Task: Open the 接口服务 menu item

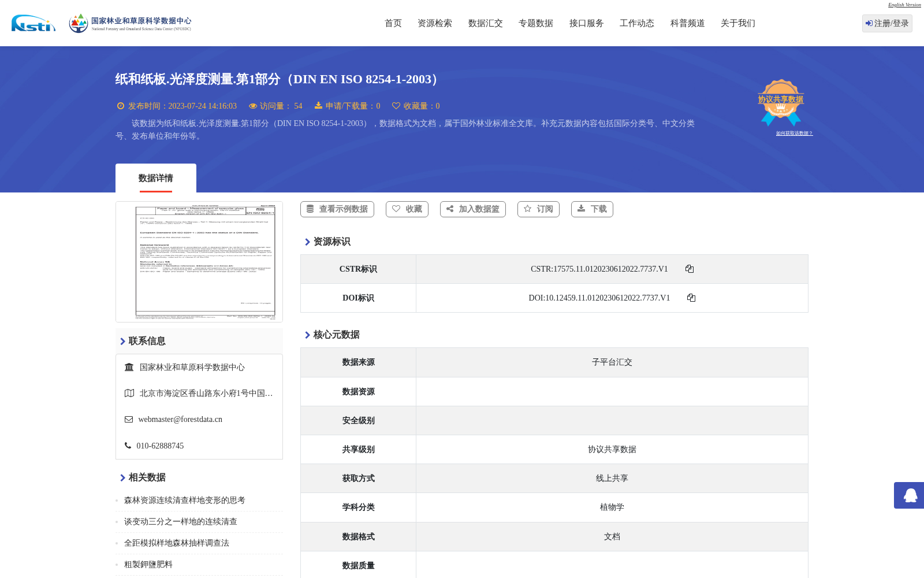Action: (x=587, y=23)
